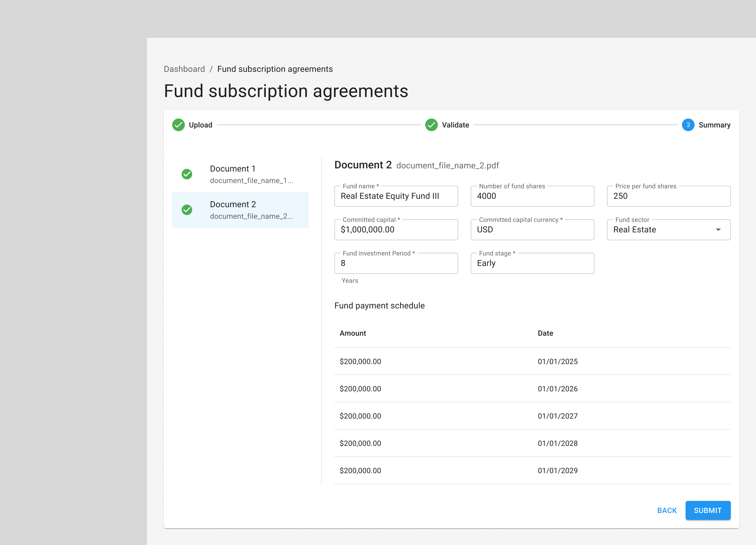The width and height of the screenshot is (756, 545).
Task: Open the Fund sector dropdown arrow
Action: 718,230
